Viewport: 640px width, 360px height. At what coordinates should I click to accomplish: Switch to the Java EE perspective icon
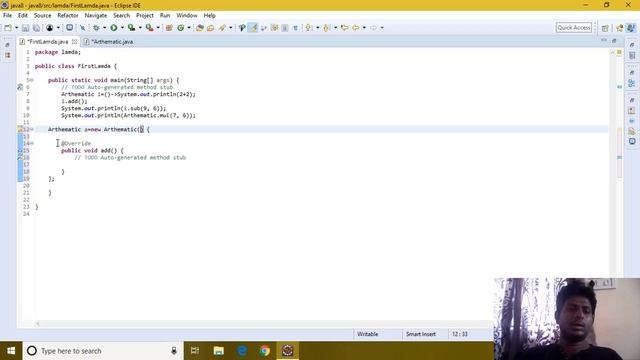pos(620,28)
